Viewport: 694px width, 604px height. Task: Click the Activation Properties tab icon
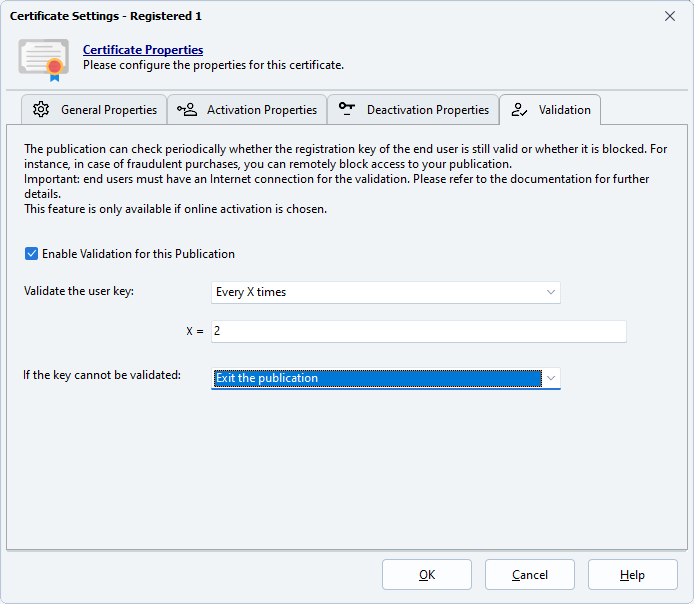click(187, 110)
